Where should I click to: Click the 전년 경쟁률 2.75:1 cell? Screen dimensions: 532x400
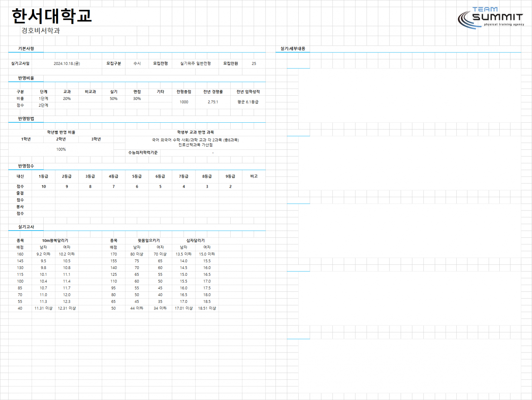[213, 102]
